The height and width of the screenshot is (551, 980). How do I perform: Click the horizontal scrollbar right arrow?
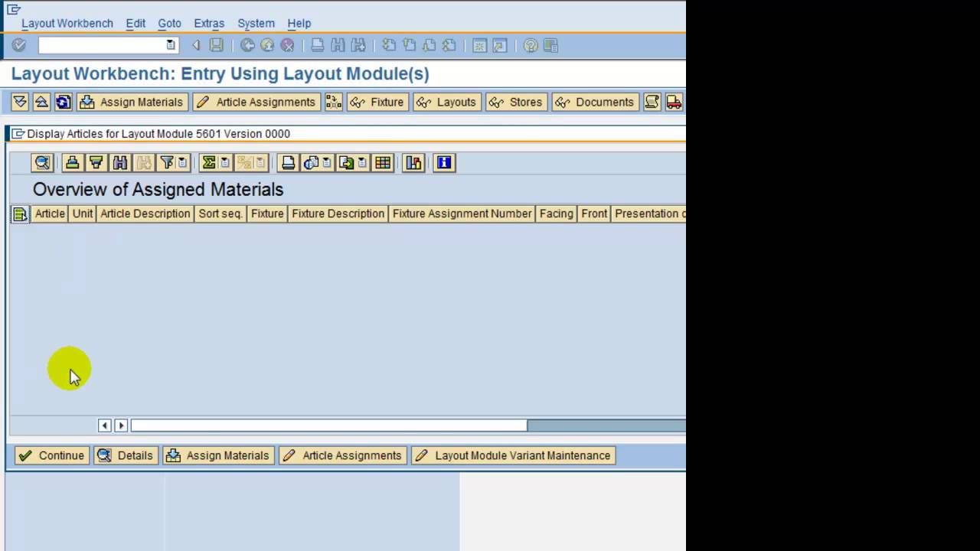pyautogui.click(x=120, y=425)
